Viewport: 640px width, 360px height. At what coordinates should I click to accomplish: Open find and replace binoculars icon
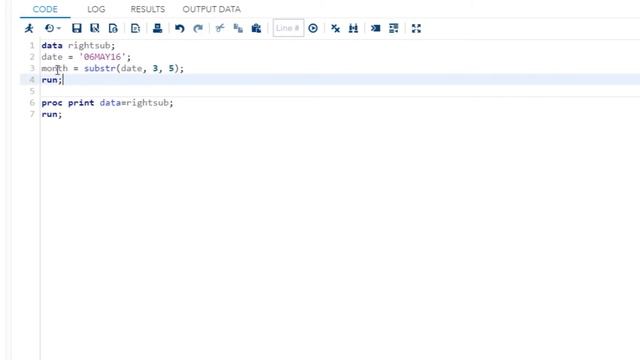click(353, 28)
